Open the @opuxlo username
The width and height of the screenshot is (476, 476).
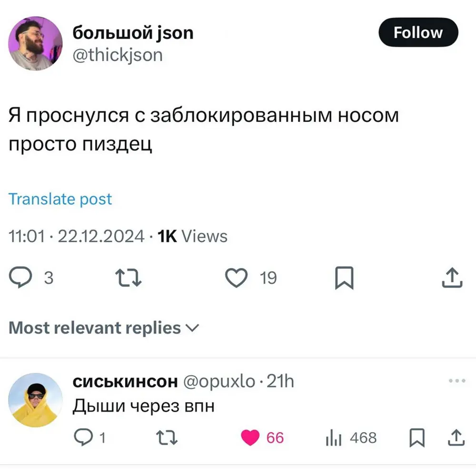click(218, 381)
